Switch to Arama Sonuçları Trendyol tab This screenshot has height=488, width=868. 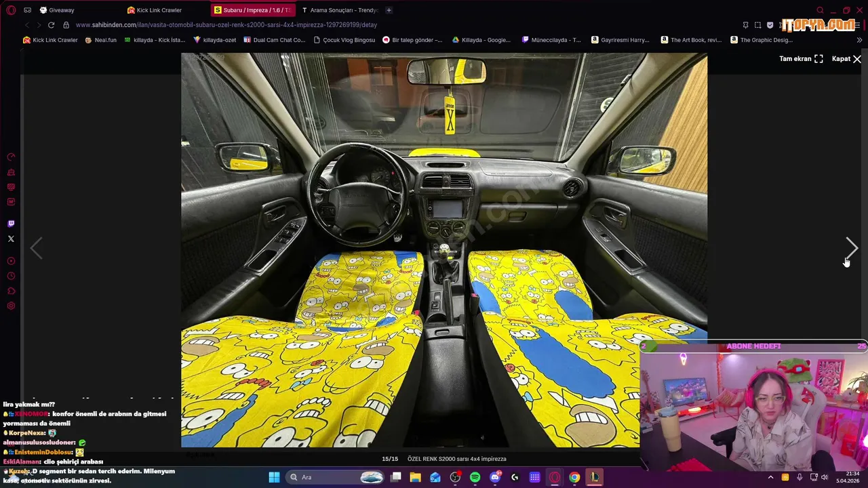point(340,10)
